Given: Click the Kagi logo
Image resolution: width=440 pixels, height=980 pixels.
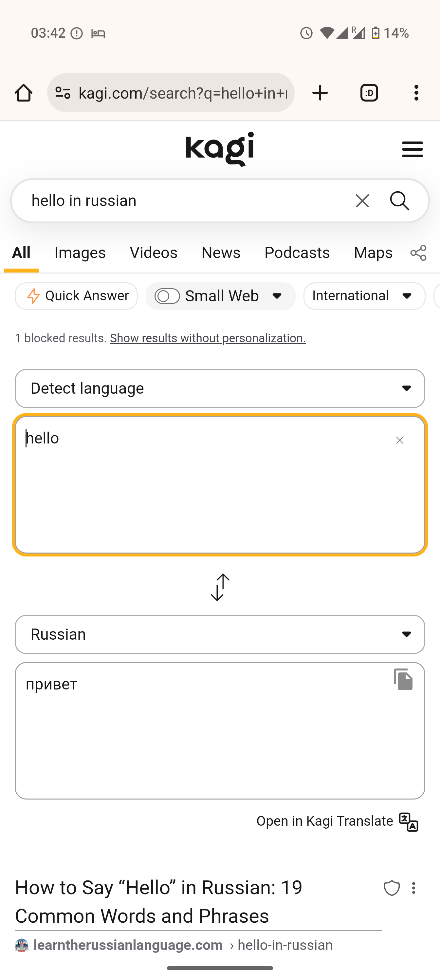Looking at the screenshot, I should [x=220, y=149].
